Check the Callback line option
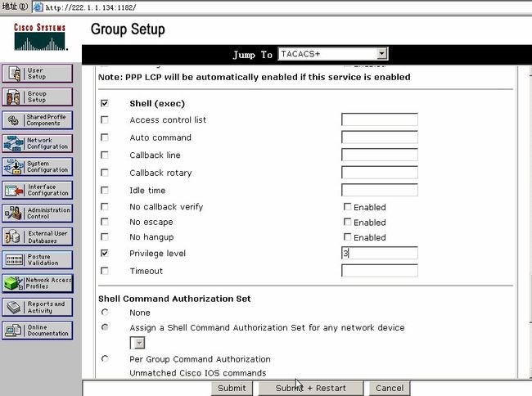 (105, 155)
